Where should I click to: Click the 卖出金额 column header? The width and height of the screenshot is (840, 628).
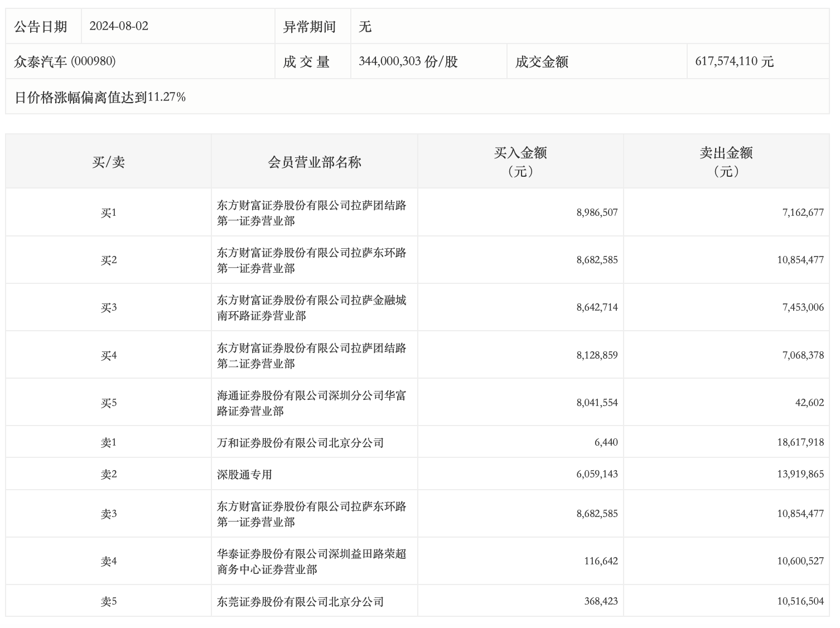pos(726,161)
